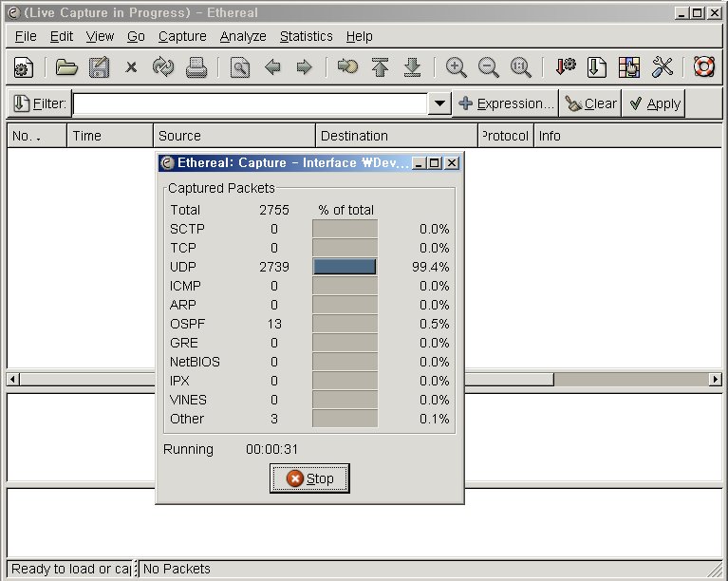Stop the running capture
Image resolution: width=728 pixels, height=581 pixels.
[x=309, y=478]
